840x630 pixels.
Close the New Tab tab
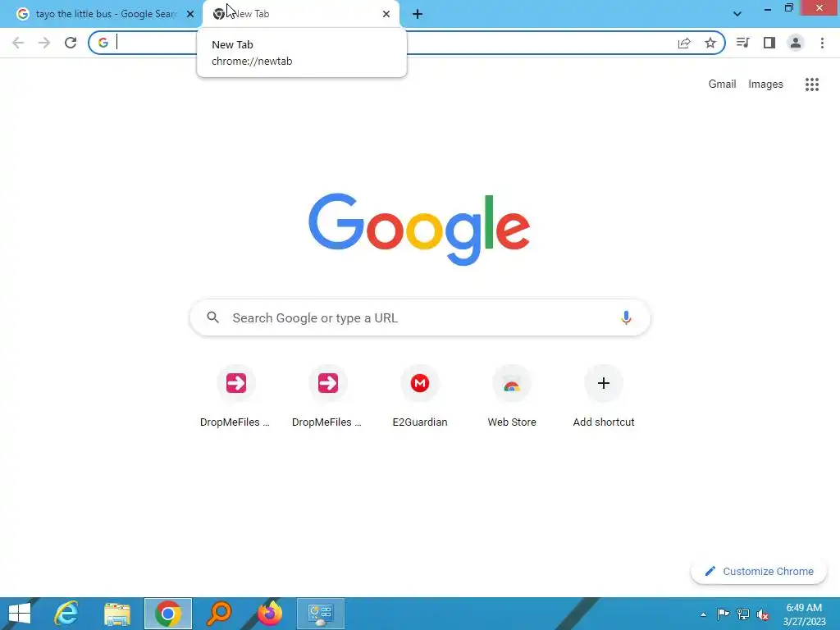pyautogui.click(x=386, y=14)
